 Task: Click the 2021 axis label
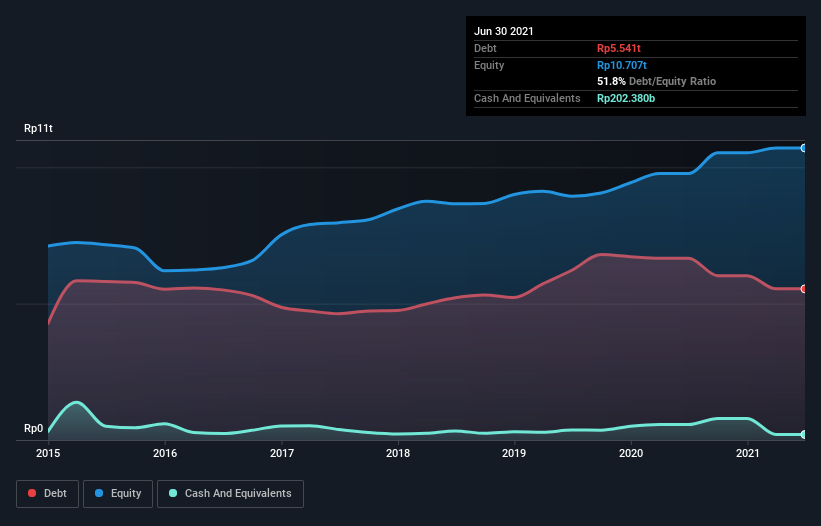748,453
